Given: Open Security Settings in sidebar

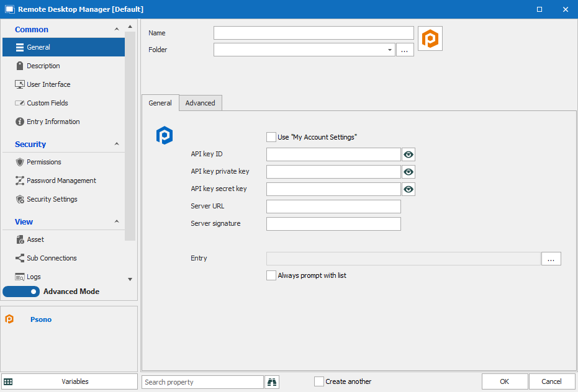Looking at the screenshot, I should tap(52, 199).
